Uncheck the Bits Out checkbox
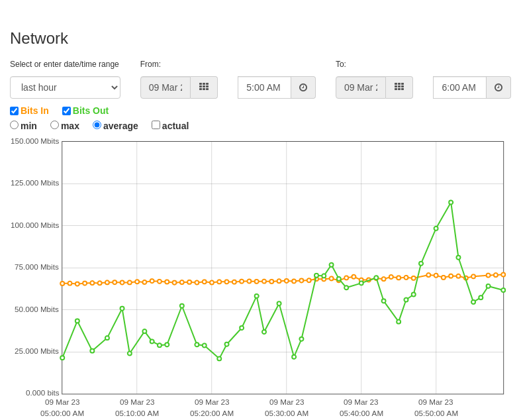The width and height of the screenshot is (521, 420). point(66,111)
